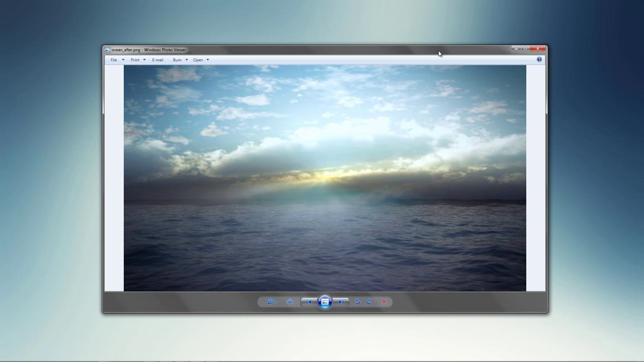The image size is (644, 362).
Task: Open the Help question mark icon
Action: 539,60
